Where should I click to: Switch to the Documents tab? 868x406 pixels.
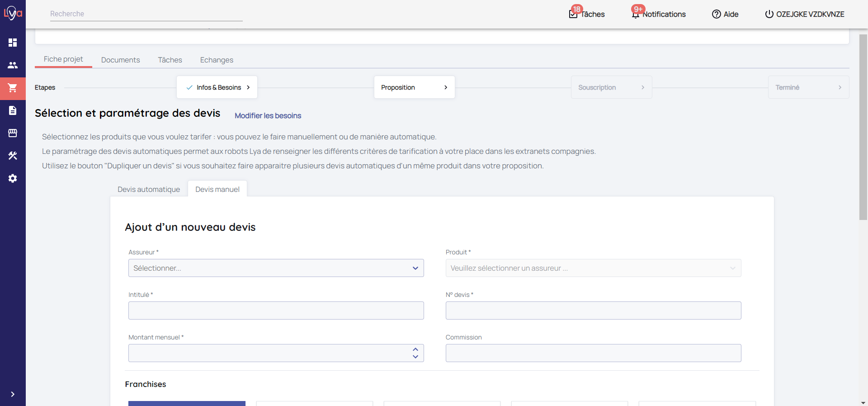click(x=120, y=60)
